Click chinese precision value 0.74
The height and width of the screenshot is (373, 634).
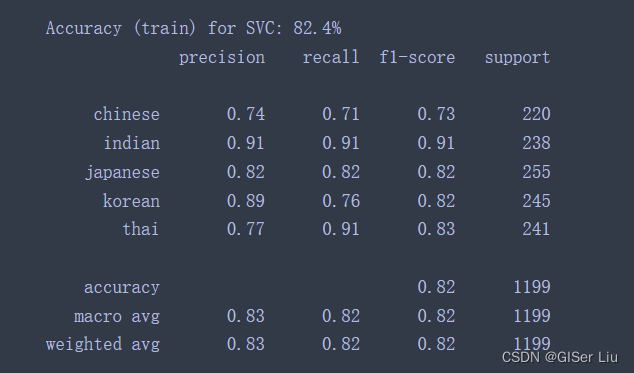[246, 114]
